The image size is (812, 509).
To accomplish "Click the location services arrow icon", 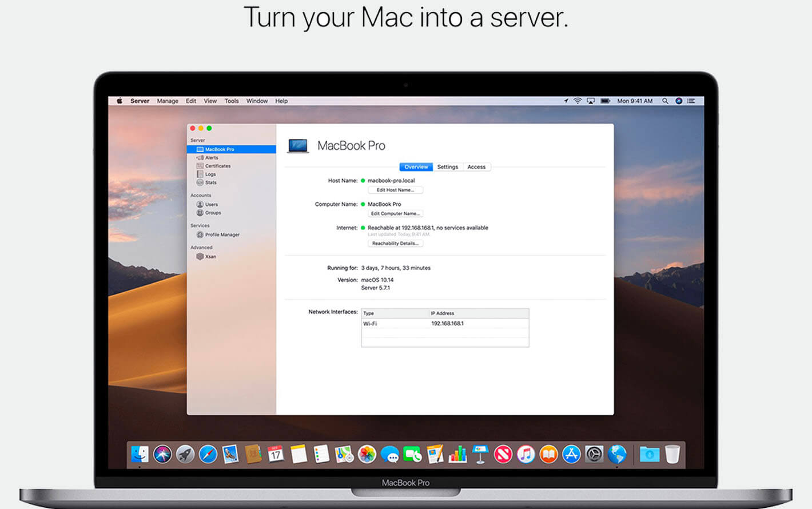I will tap(566, 101).
